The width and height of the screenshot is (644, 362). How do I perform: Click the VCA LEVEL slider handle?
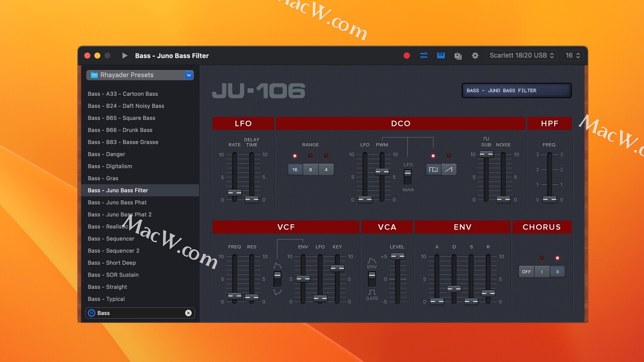(397, 256)
